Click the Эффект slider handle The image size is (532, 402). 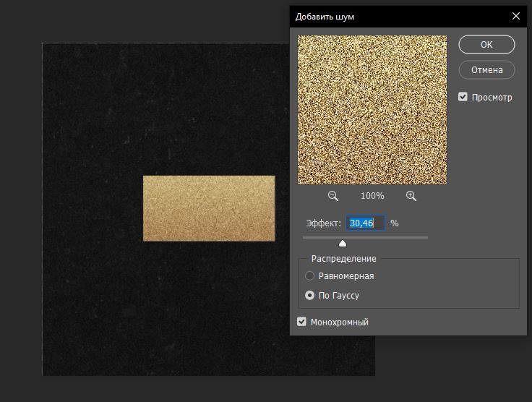[343, 243]
